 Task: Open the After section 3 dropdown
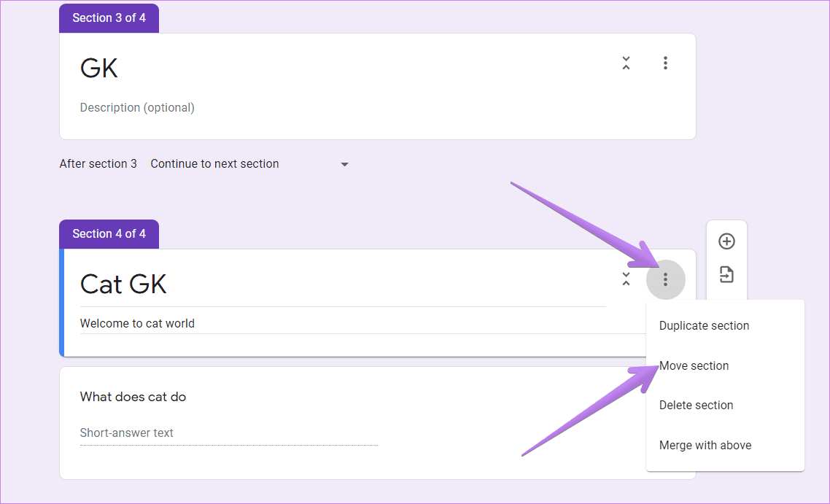250,164
